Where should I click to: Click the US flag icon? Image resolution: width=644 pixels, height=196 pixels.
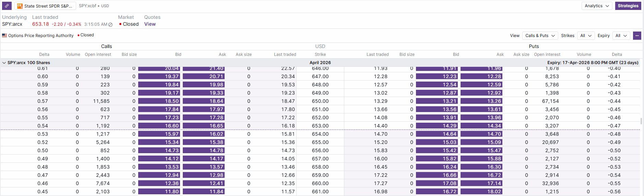(x=4, y=35)
